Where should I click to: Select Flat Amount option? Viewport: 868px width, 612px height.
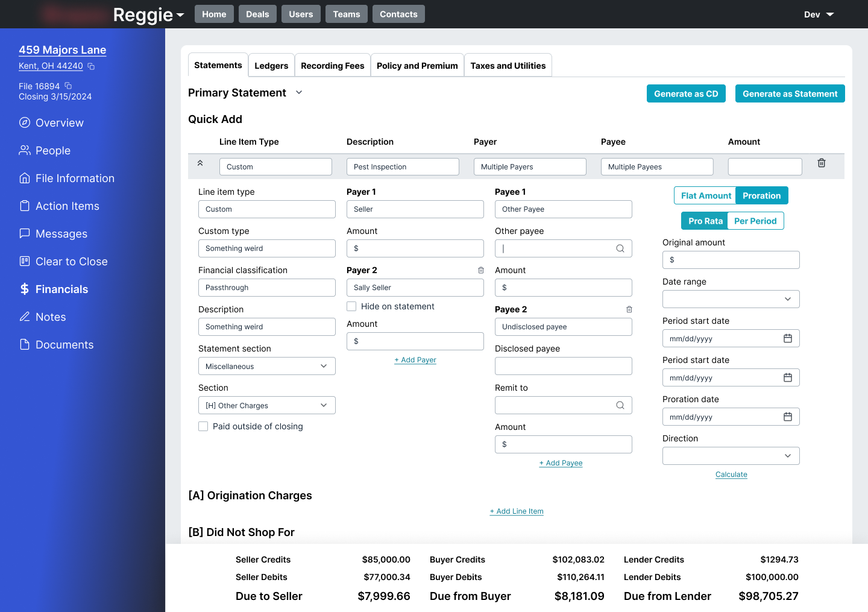click(x=705, y=195)
